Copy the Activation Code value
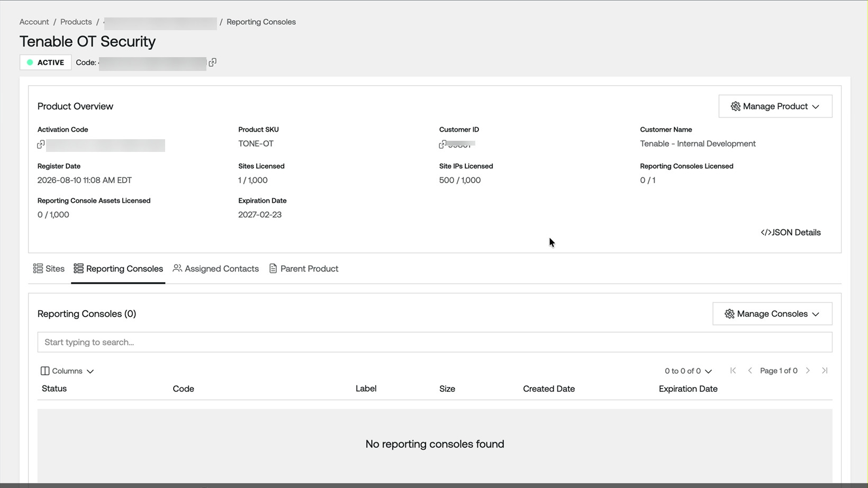This screenshot has height=488, width=868. point(41,144)
